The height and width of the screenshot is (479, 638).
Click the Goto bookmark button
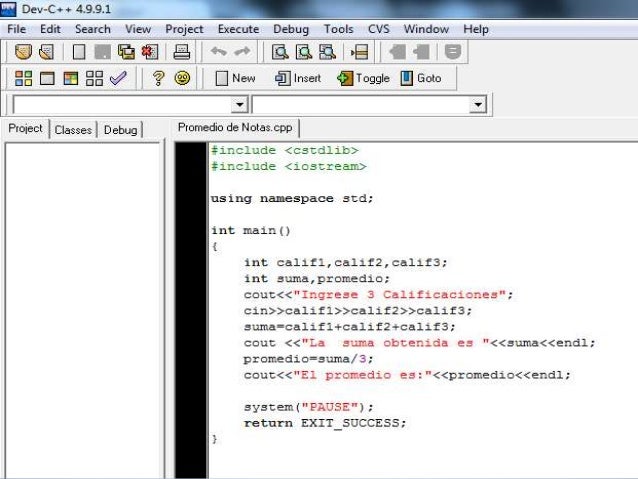(x=421, y=78)
